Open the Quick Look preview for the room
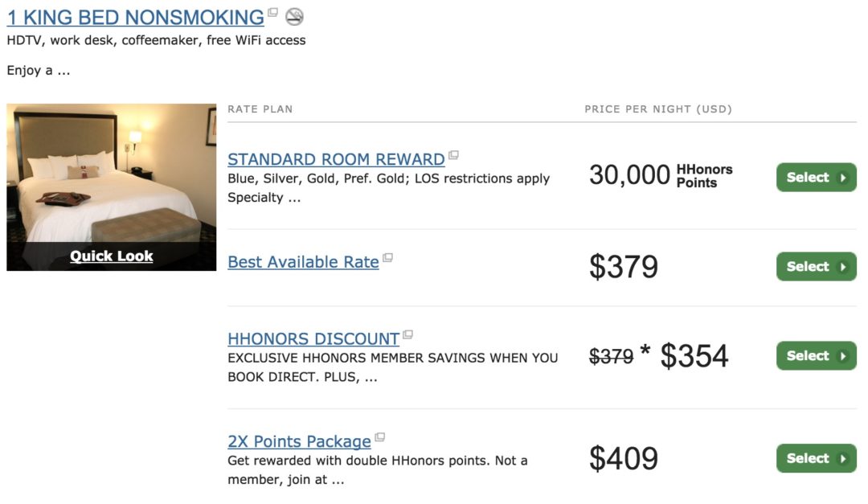Image resolution: width=868 pixels, height=504 pixels. (111, 256)
